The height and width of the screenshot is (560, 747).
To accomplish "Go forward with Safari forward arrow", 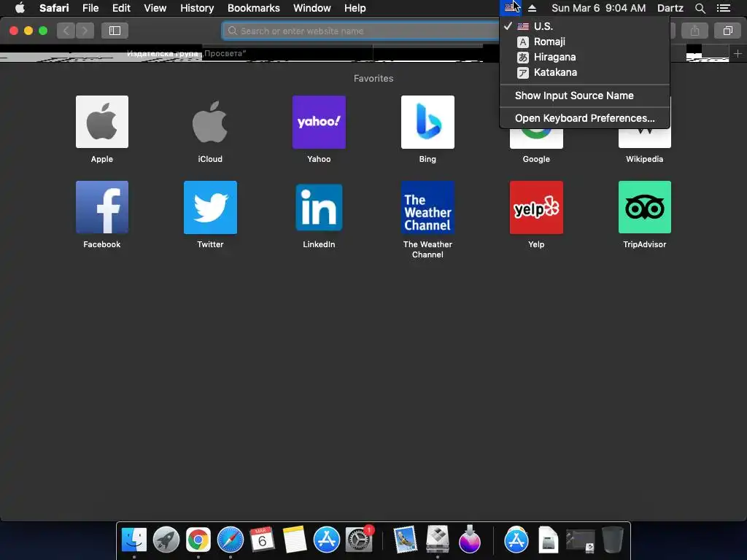I will 85,31.
